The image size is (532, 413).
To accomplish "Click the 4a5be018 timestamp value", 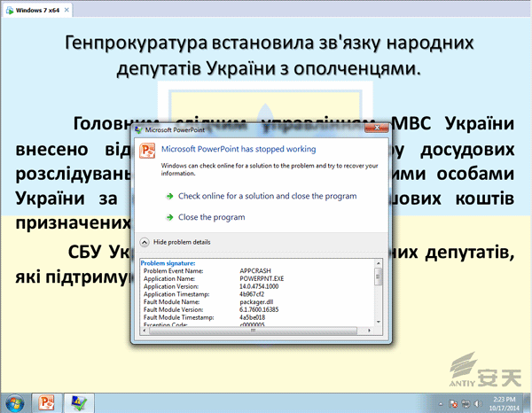I will pyautogui.click(x=252, y=317).
